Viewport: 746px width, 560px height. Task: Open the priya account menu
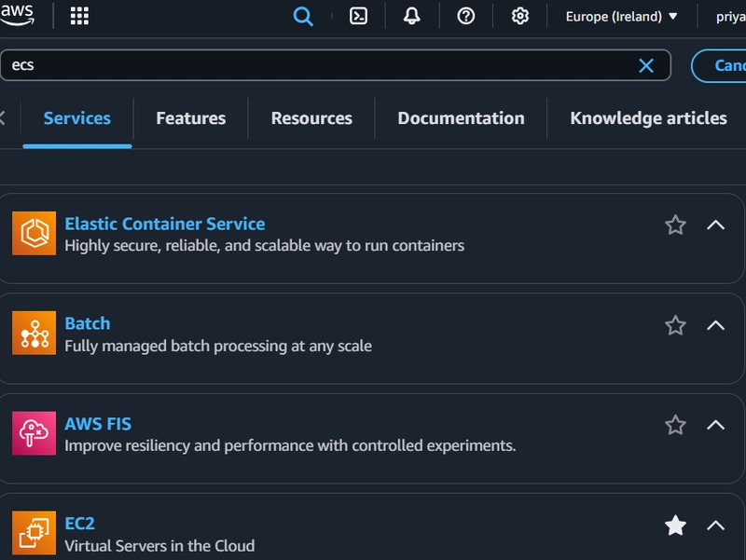[731, 17]
